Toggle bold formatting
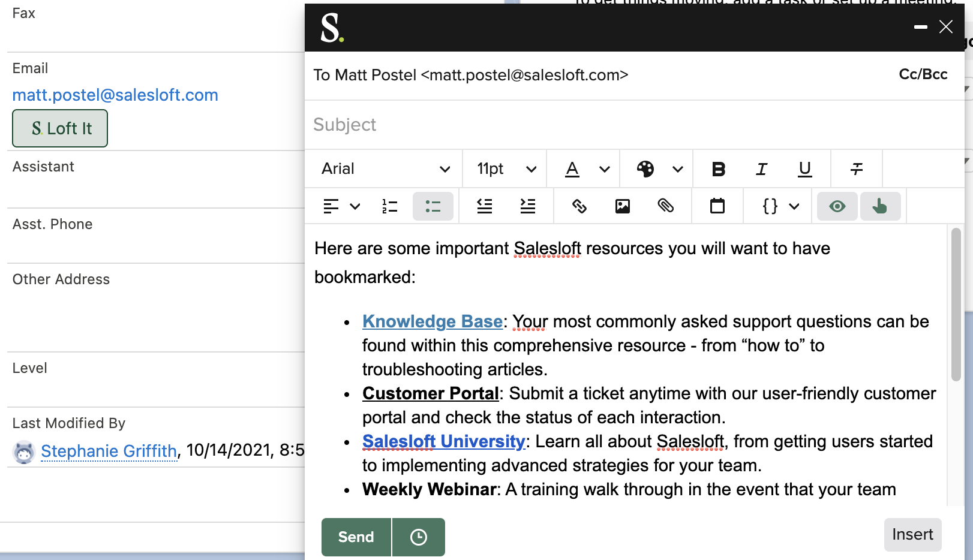The image size is (973, 560). tap(719, 169)
